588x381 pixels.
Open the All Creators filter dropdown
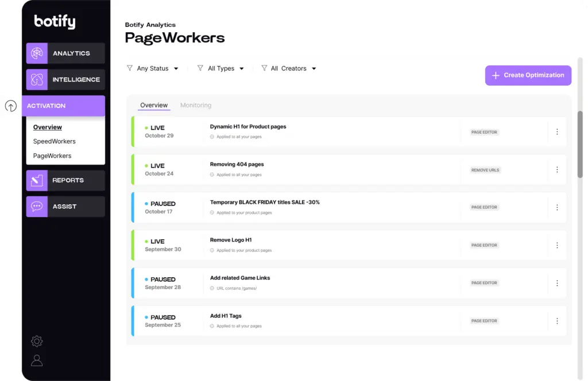coord(289,68)
